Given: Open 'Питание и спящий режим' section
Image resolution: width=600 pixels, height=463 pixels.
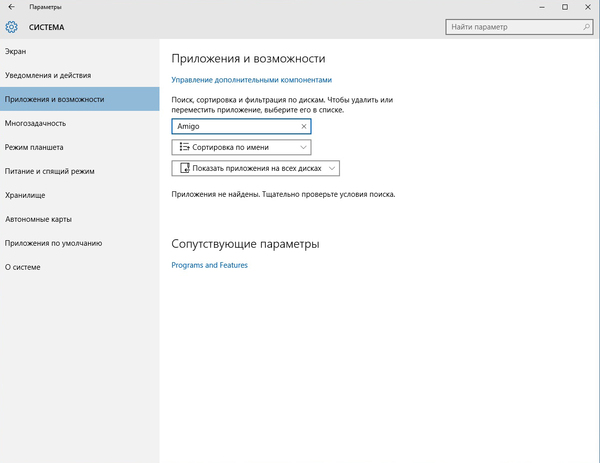Looking at the screenshot, I should point(50,171).
